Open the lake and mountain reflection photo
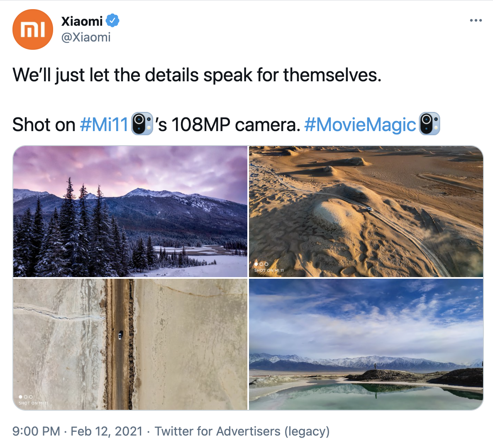The height and width of the screenshot is (448, 493). tap(366, 344)
